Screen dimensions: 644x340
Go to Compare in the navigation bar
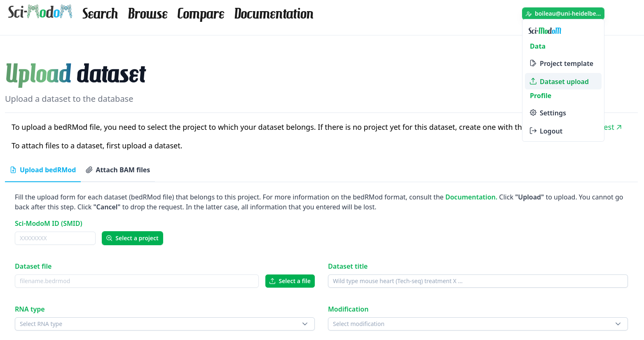201,14
